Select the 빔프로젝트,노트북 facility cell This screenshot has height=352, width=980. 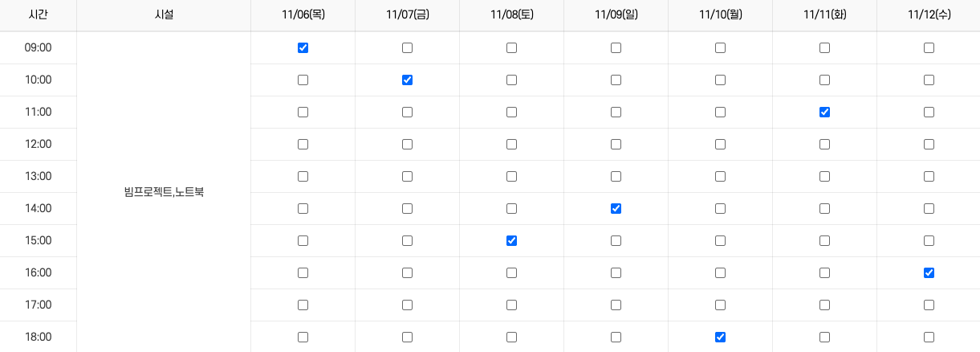pos(164,193)
